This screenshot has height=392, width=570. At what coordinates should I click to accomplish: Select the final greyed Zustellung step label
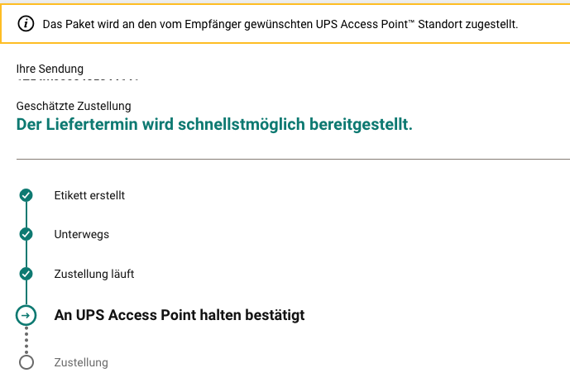81,362
